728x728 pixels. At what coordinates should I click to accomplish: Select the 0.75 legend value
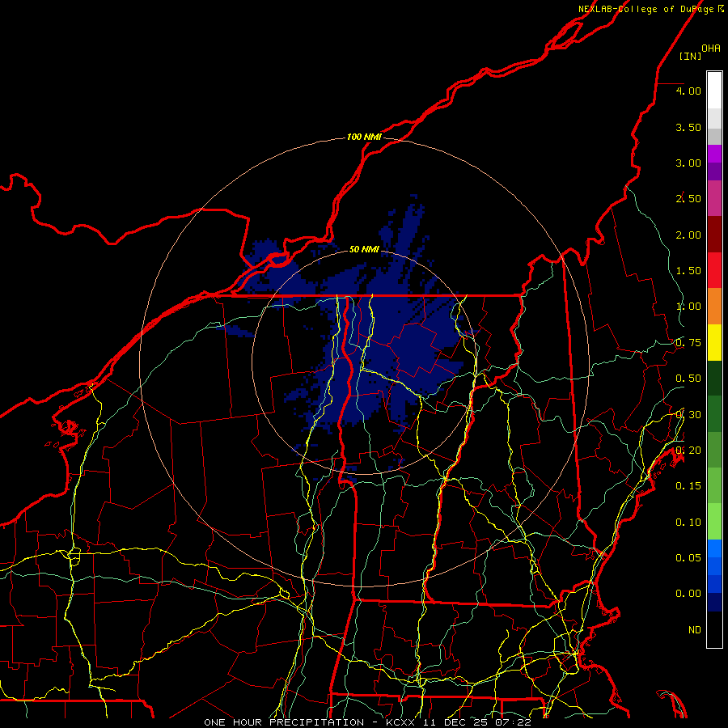click(688, 343)
